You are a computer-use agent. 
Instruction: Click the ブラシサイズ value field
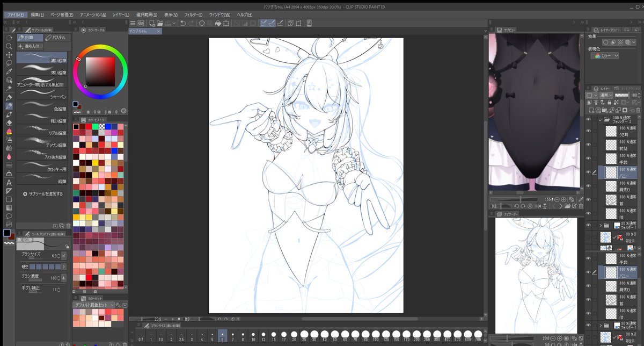coord(55,256)
